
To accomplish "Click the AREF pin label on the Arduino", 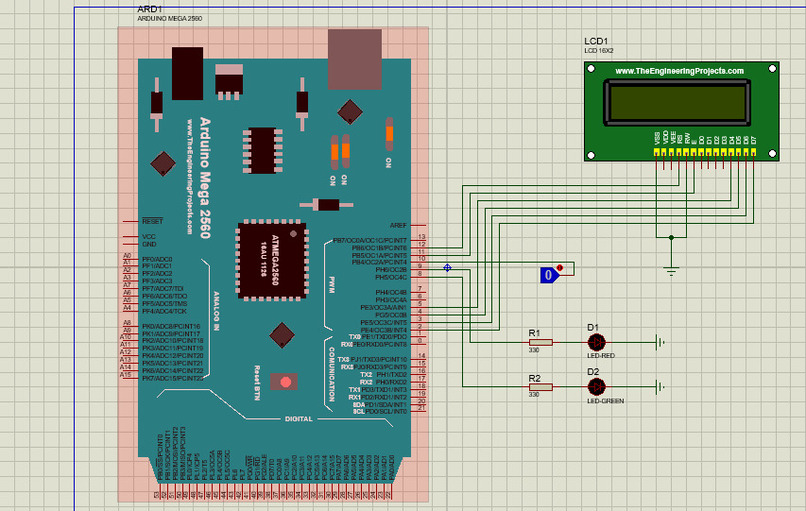I will click(x=398, y=225).
